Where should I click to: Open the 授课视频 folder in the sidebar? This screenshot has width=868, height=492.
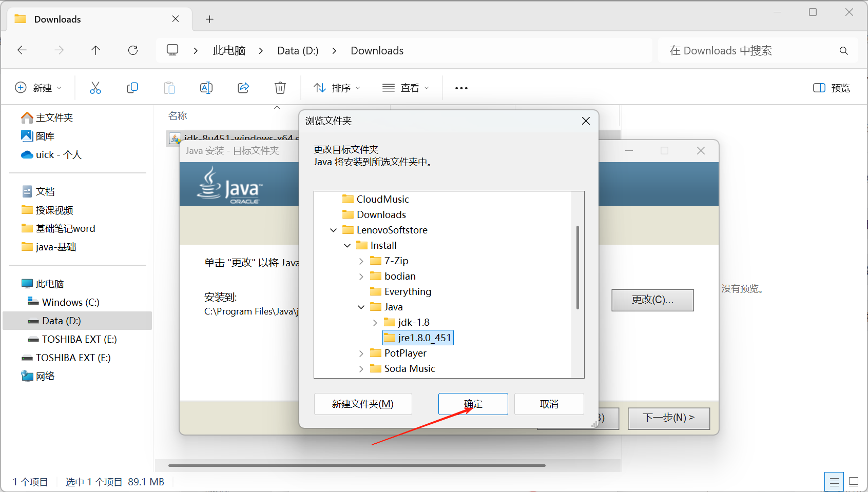point(47,210)
